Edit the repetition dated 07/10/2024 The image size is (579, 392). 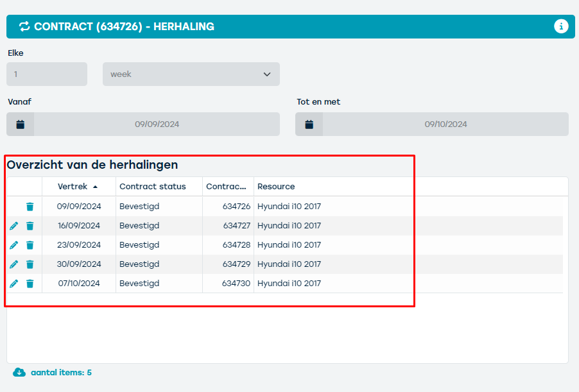13,284
